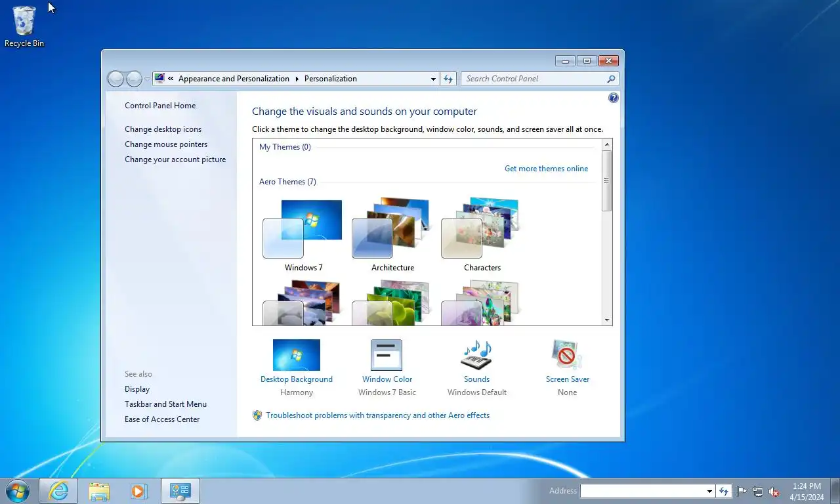
Task: Click the theme list scrollbar thumb
Action: point(607,180)
